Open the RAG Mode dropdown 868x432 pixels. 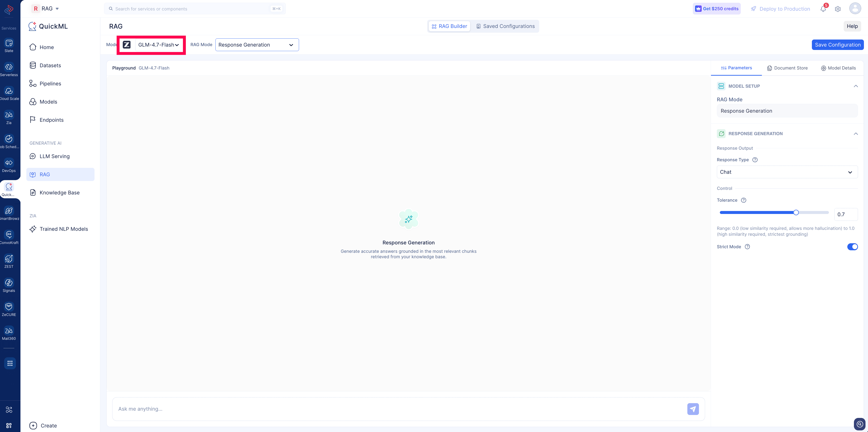click(257, 45)
